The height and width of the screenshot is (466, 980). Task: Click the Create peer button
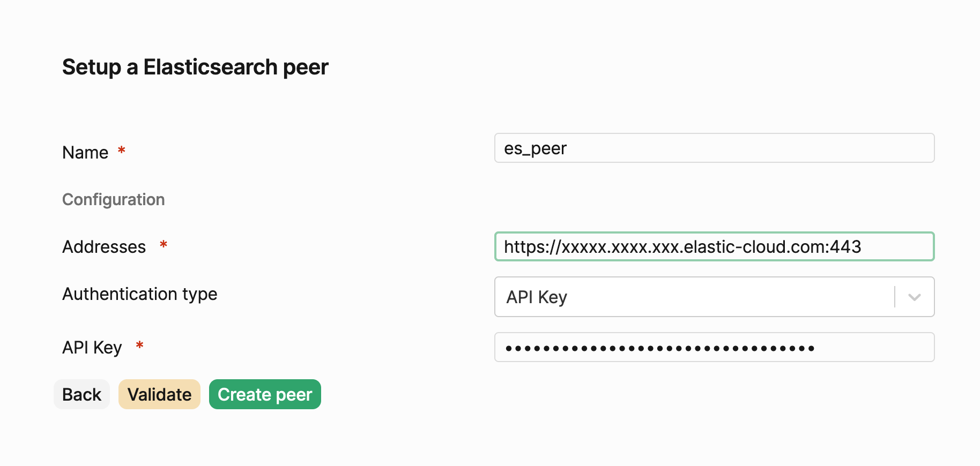pyautogui.click(x=264, y=394)
